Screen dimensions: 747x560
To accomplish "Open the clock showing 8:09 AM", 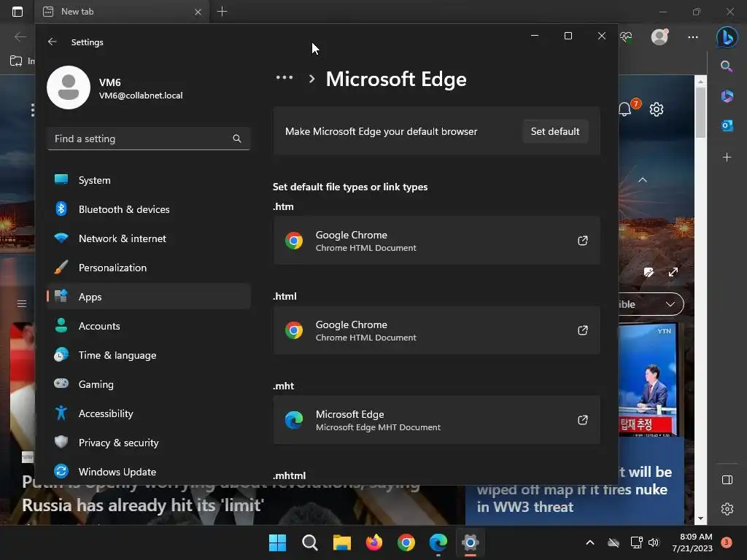I will [692, 542].
